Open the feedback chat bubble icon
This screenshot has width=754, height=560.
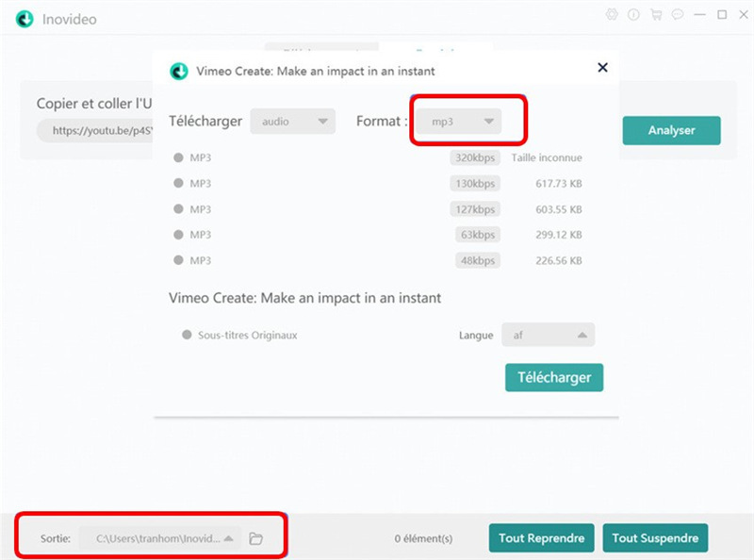678,15
